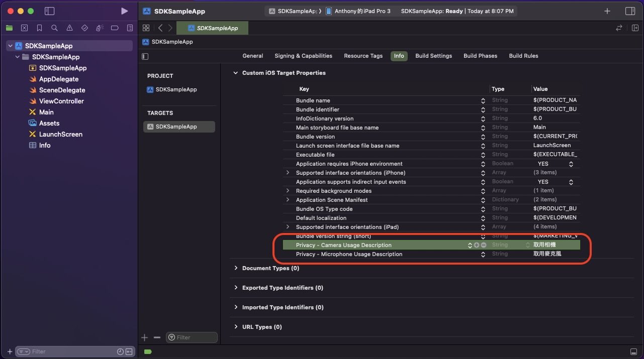Expand the Document Types section
The height and width of the screenshot is (359, 644).
point(236,268)
